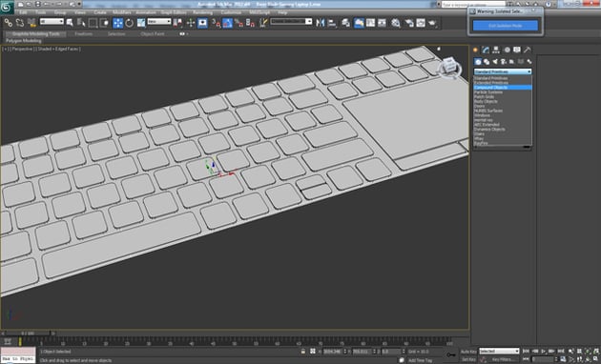
Task: Click the Align tool icon
Action: point(332,23)
